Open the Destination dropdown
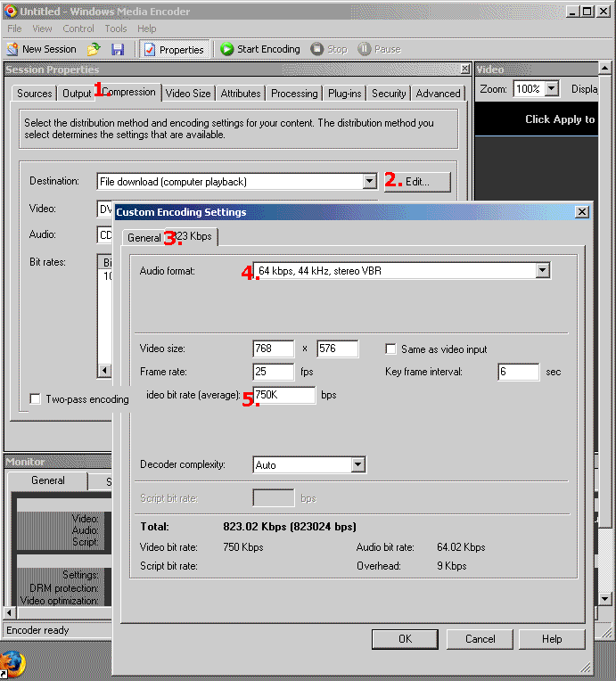This screenshot has width=616, height=681. click(370, 181)
